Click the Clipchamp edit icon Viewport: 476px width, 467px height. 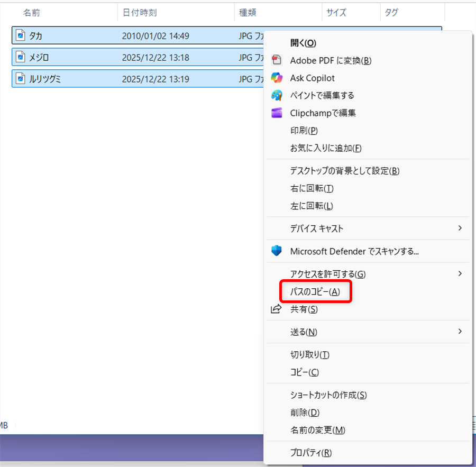pyautogui.click(x=276, y=113)
